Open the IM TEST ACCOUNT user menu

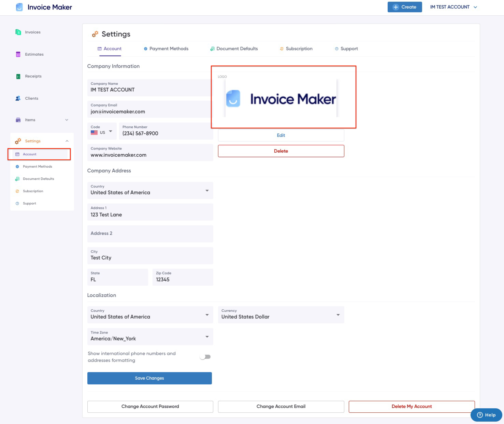[453, 7]
